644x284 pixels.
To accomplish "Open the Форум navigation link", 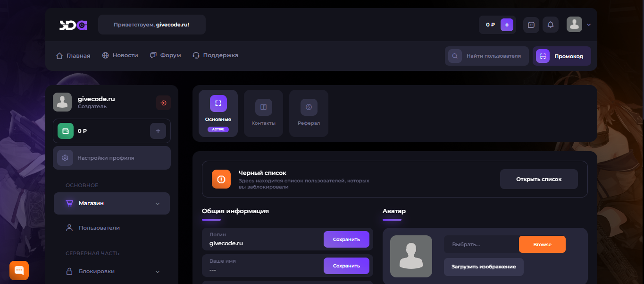I will tap(165, 55).
